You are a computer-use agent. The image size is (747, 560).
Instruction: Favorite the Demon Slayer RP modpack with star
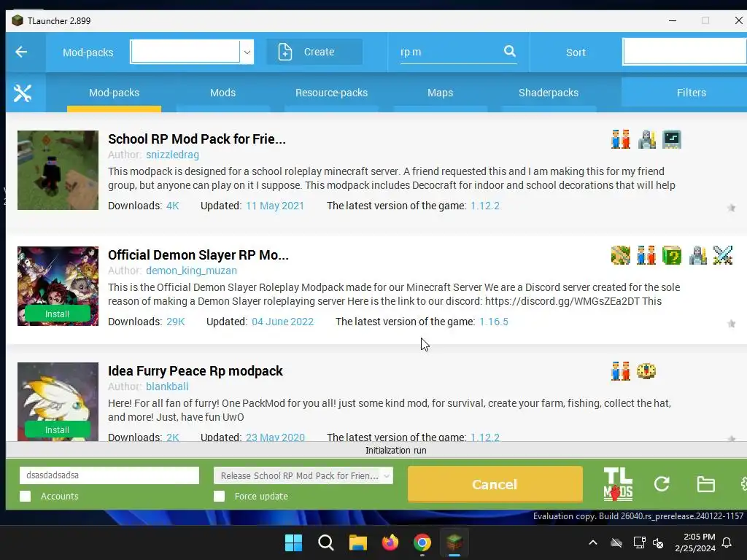pyautogui.click(x=731, y=324)
